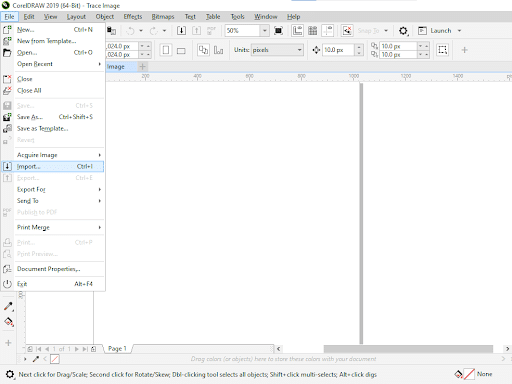Open the Window menu
512x384 pixels.
[266, 17]
